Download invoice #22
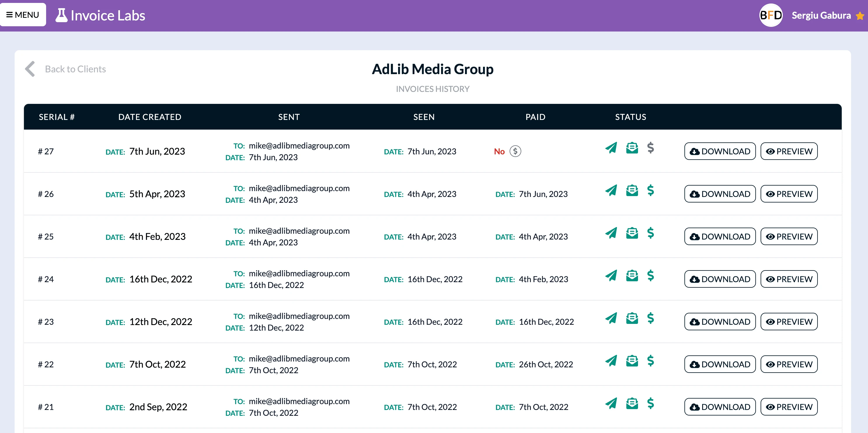Screen dimensions: 868x433 [x=720, y=364]
